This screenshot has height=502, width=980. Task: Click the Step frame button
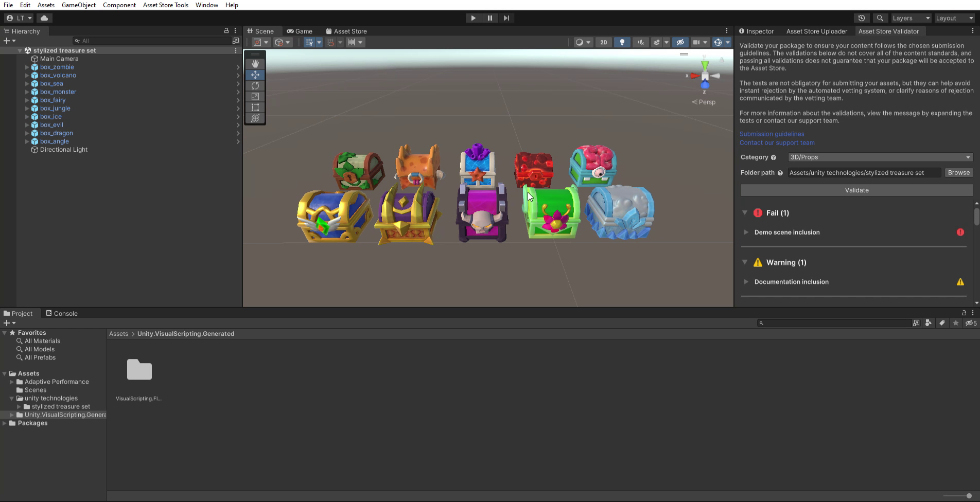pos(506,18)
